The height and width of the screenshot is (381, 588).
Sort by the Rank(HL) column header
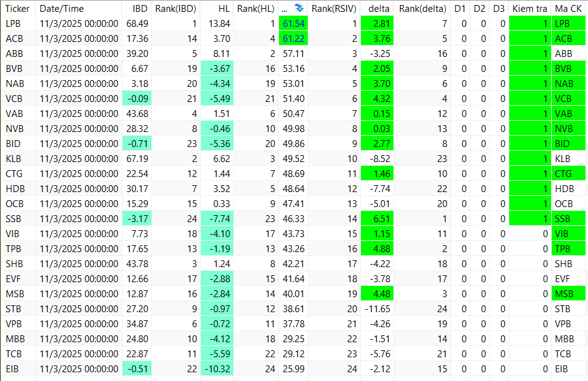click(x=256, y=8)
